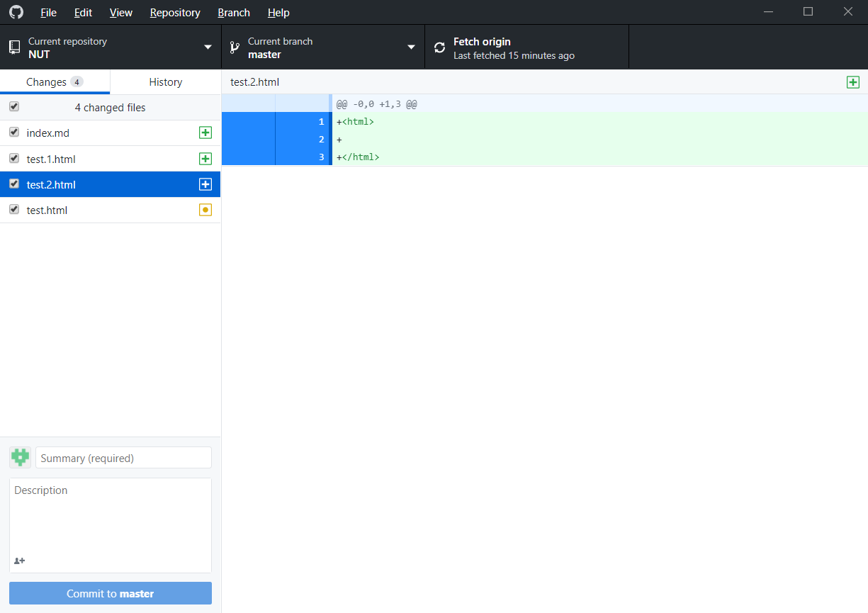Uncheck the index.md checkbox
The height and width of the screenshot is (613, 868).
pyautogui.click(x=14, y=133)
